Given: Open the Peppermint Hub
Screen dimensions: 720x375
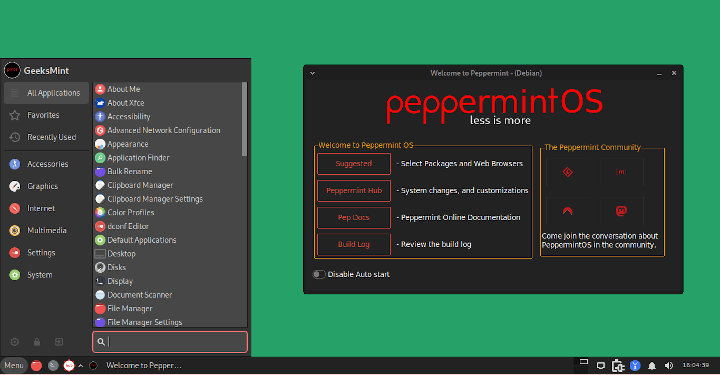Looking at the screenshot, I should [354, 190].
